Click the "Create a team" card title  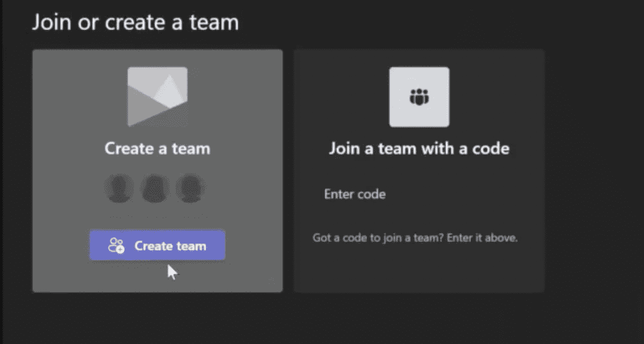[x=158, y=148]
